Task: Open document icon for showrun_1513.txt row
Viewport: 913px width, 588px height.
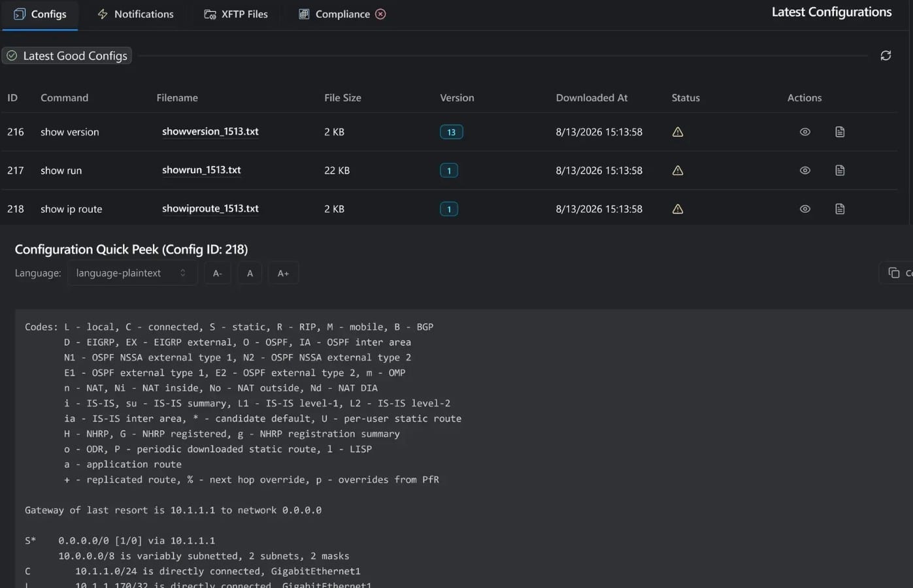Action: coord(840,171)
